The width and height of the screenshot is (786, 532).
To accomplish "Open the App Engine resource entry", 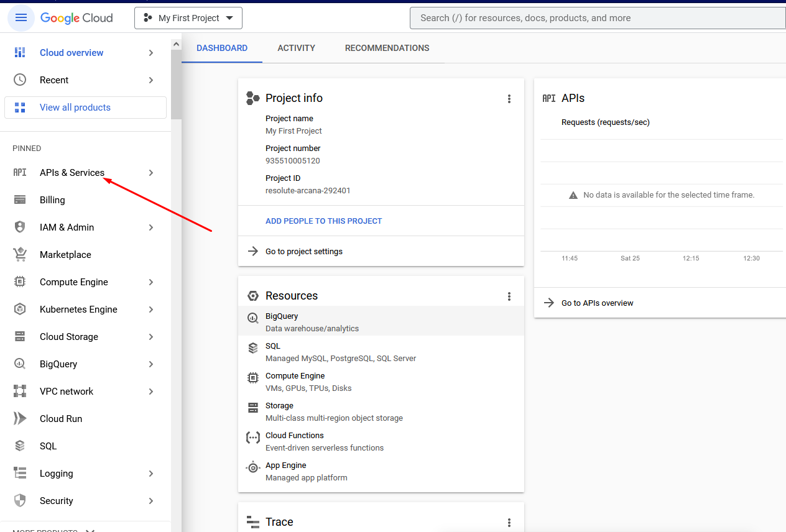I will pyautogui.click(x=381, y=471).
